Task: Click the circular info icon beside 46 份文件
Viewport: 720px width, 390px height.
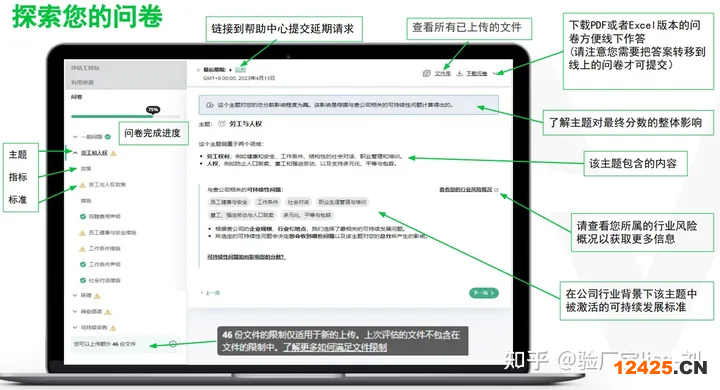Action: tap(173, 344)
